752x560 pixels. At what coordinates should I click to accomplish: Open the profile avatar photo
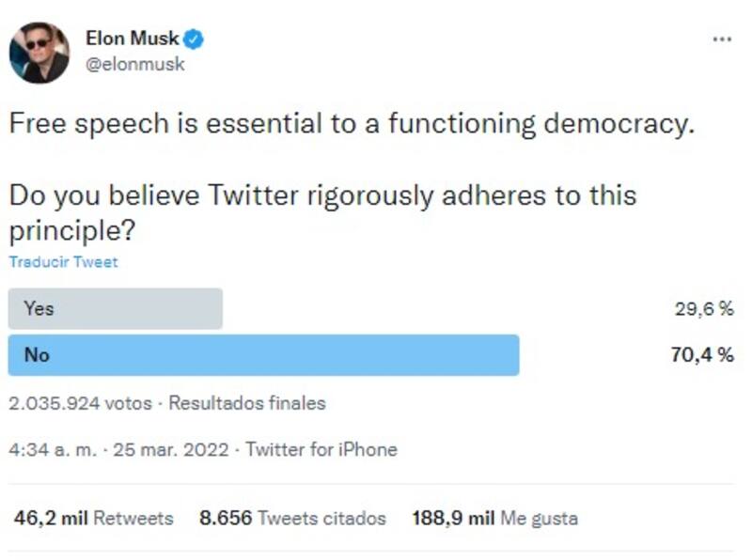tap(39, 53)
